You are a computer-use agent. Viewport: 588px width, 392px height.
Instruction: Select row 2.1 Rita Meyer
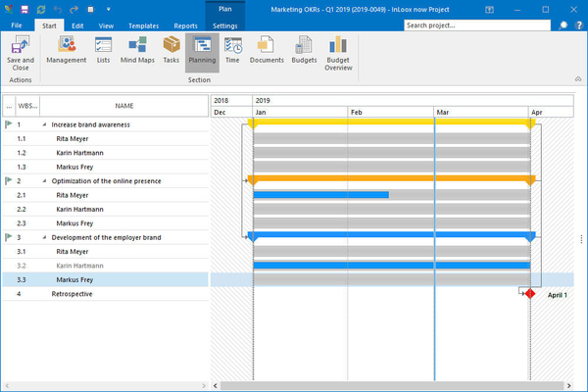point(106,195)
